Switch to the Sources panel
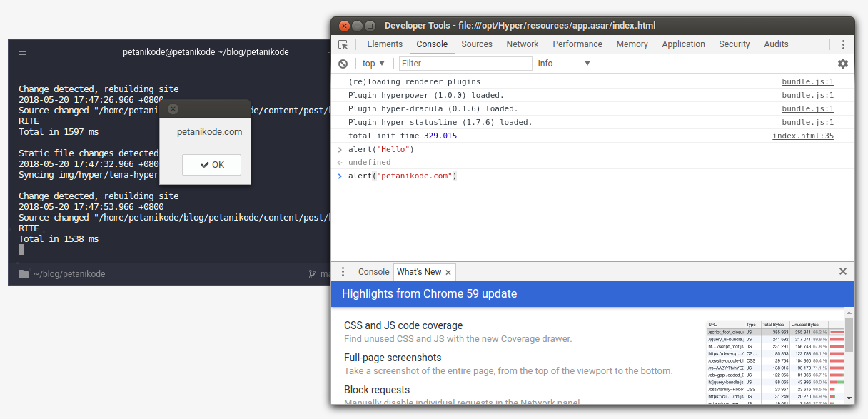The image size is (868, 419). click(x=476, y=44)
